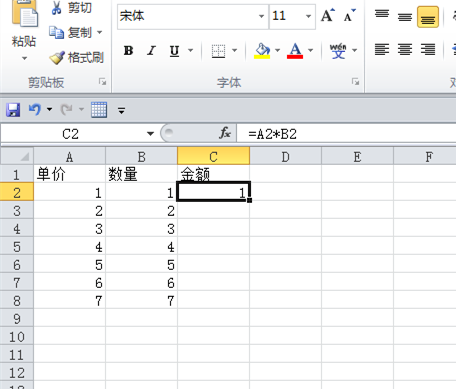Click the Decrease Font Size icon

(x=350, y=15)
